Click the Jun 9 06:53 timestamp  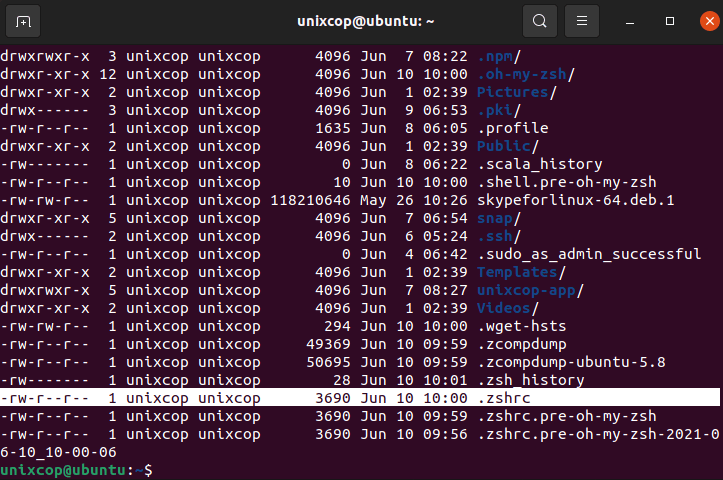point(414,111)
